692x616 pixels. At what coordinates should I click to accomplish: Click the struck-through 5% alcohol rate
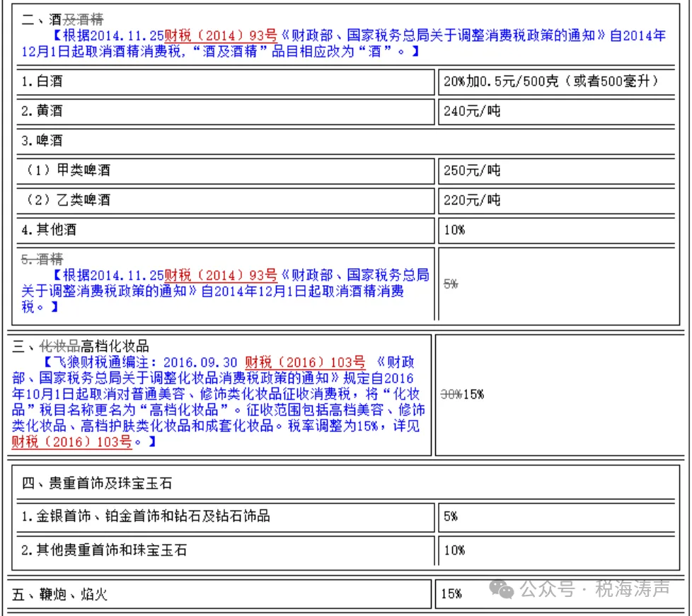(451, 284)
